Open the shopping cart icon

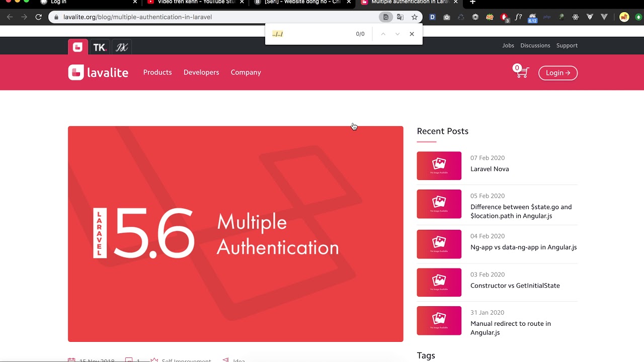521,72
